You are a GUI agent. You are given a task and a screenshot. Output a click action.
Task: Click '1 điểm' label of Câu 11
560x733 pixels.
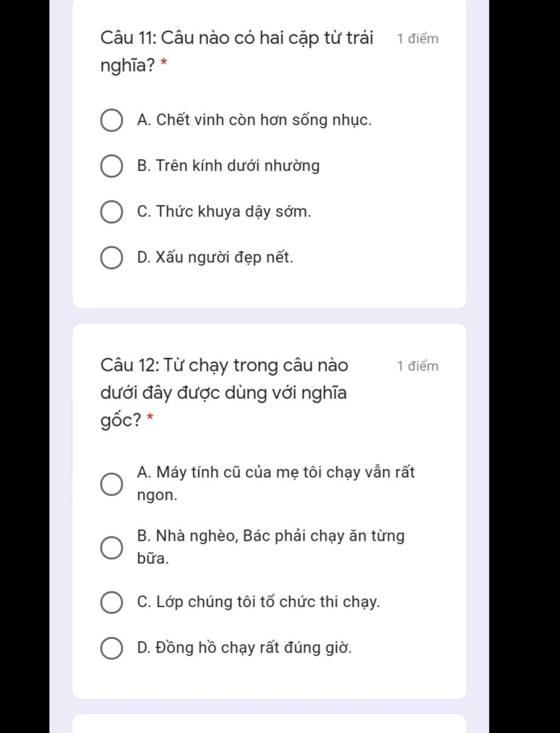click(x=418, y=39)
